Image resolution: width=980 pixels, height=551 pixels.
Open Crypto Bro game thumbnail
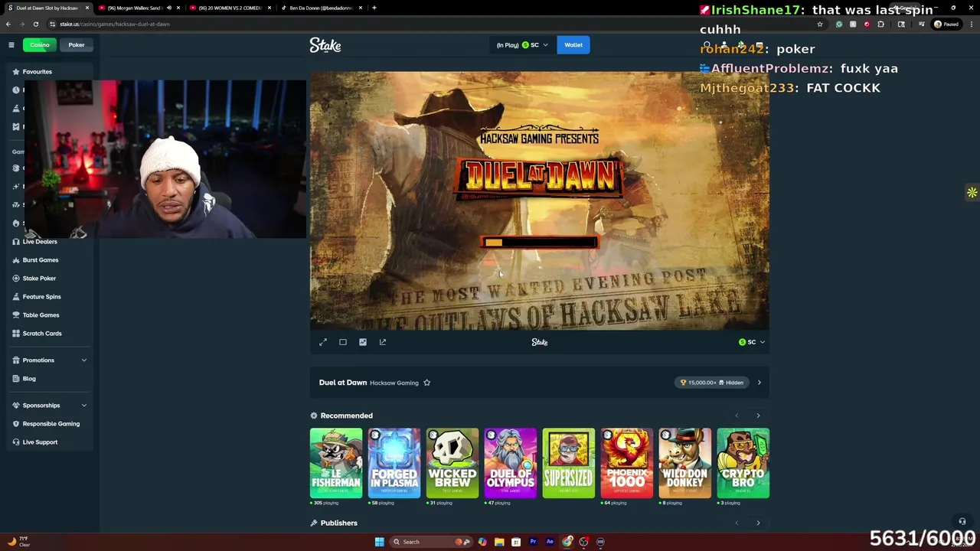coord(743,463)
